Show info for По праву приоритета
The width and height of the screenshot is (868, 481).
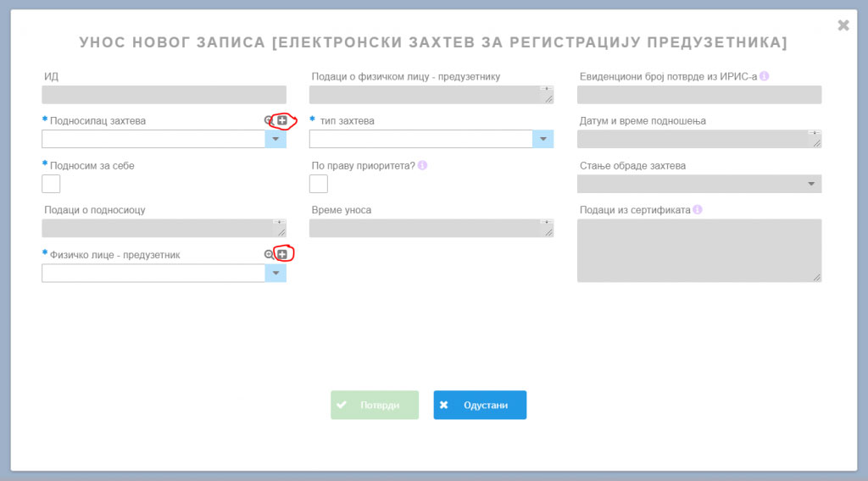[x=422, y=165]
